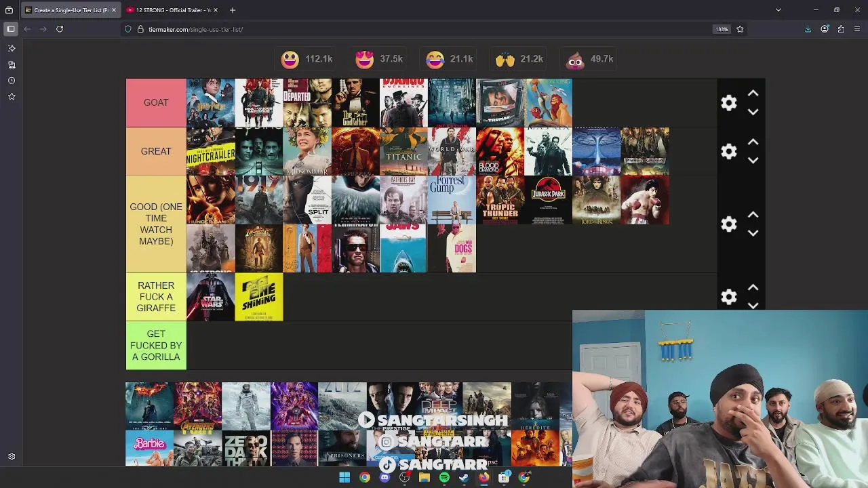Open tracking protection shield panel
This screenshot has height=488, width=868.
[x=127, y=29]
